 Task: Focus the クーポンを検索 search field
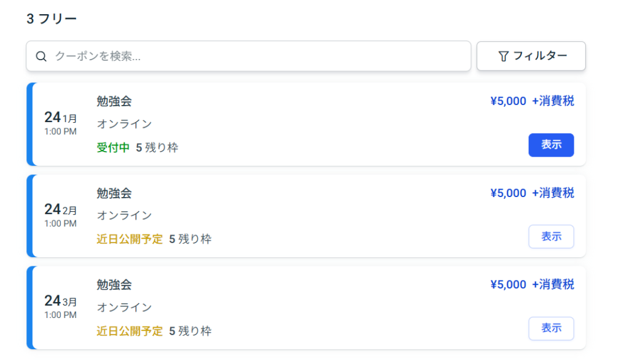(x=258, y=56)
